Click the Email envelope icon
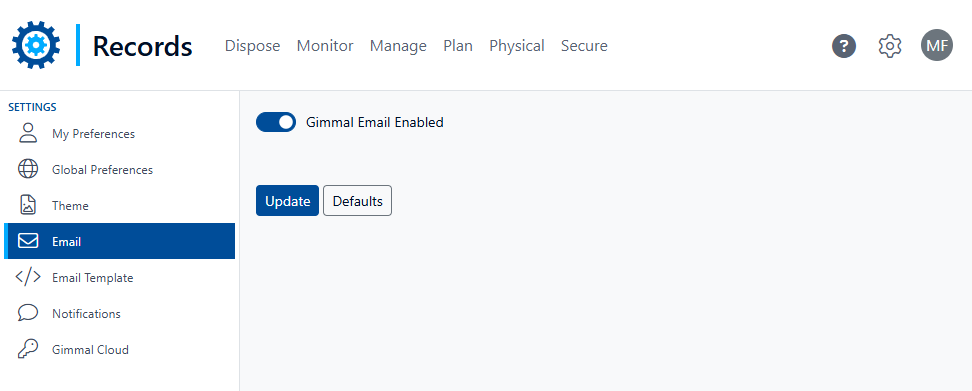The width and height of the screenshot is (972, 391). pos(28,241)
